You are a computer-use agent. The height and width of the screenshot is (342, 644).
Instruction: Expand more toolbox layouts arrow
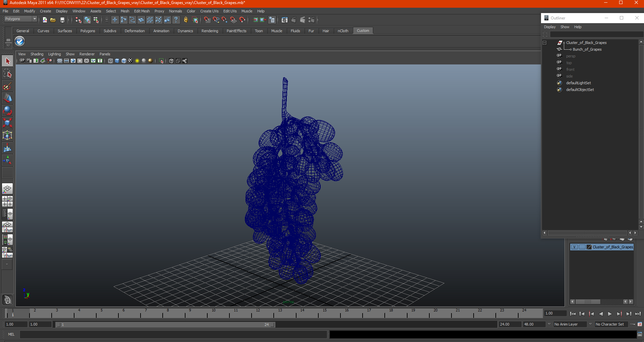pos(7,264)
